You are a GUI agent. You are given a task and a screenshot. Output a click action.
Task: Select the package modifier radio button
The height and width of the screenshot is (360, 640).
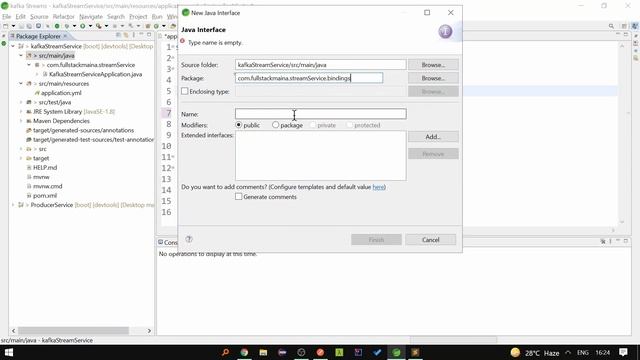pyautogui.click(x=276, y=125)
